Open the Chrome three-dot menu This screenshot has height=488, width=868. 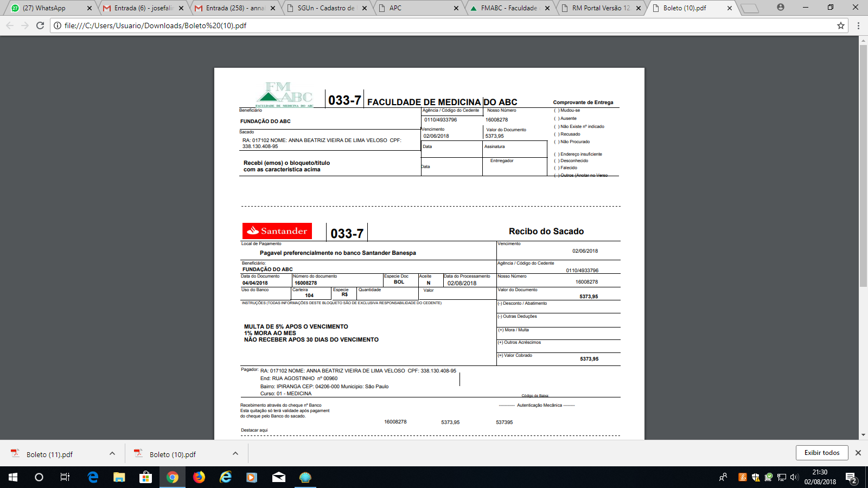[x=858, y=25]
